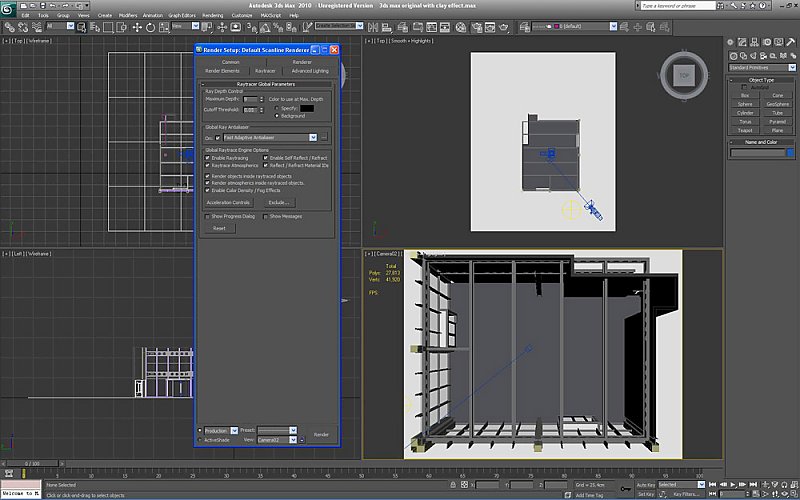Disable the Enable Raytracing checkbox
The height and width of the screenshot is (500, 800).
208,158
